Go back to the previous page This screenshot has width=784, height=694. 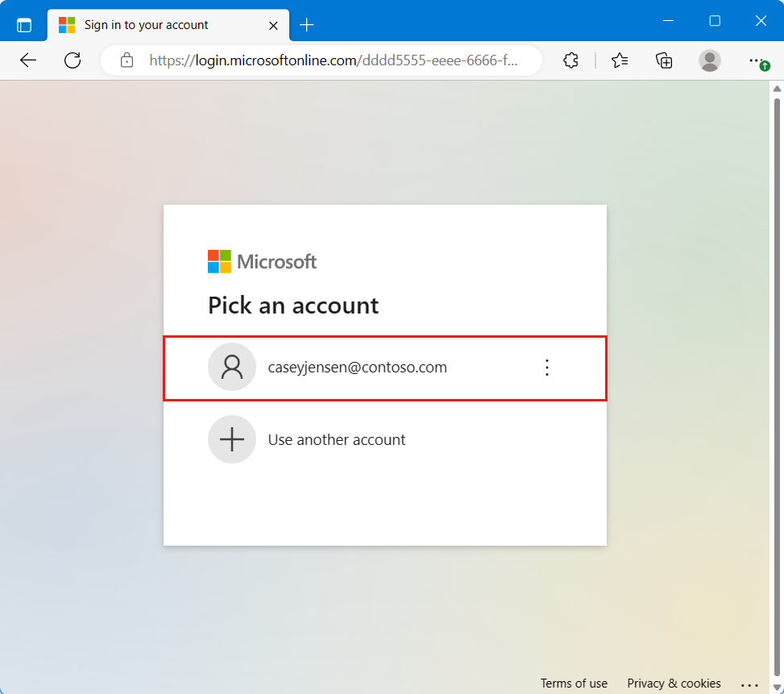point(28,60)
